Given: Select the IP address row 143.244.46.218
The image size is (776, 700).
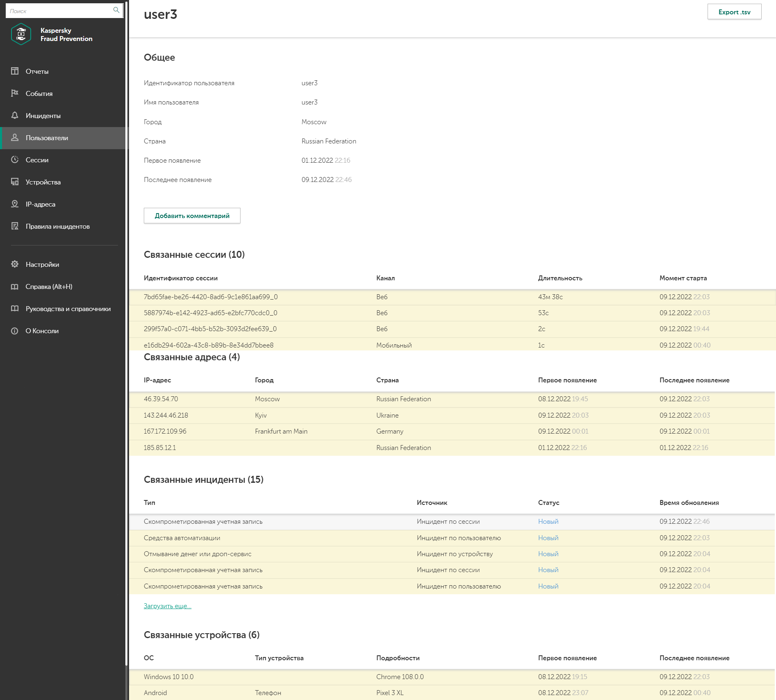Looking at the screenshot, I should pos(166,415).
